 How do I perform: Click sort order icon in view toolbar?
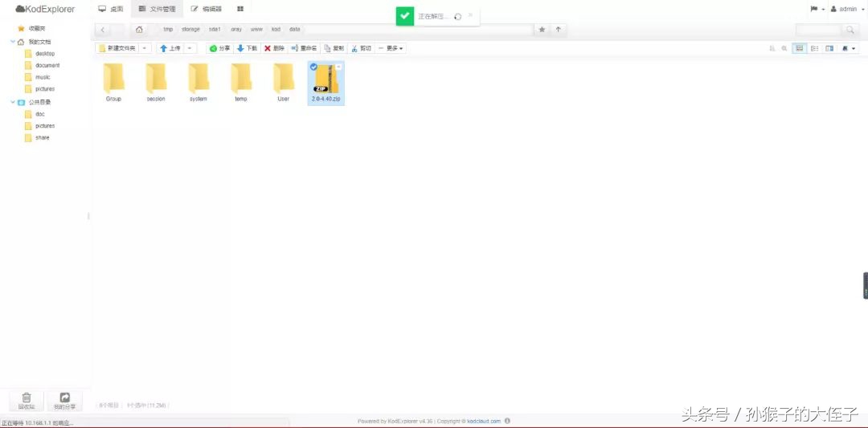[772, 48]
